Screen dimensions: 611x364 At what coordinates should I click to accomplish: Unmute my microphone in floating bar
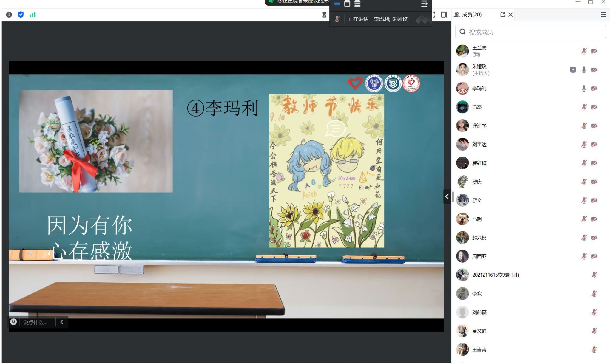337,19
